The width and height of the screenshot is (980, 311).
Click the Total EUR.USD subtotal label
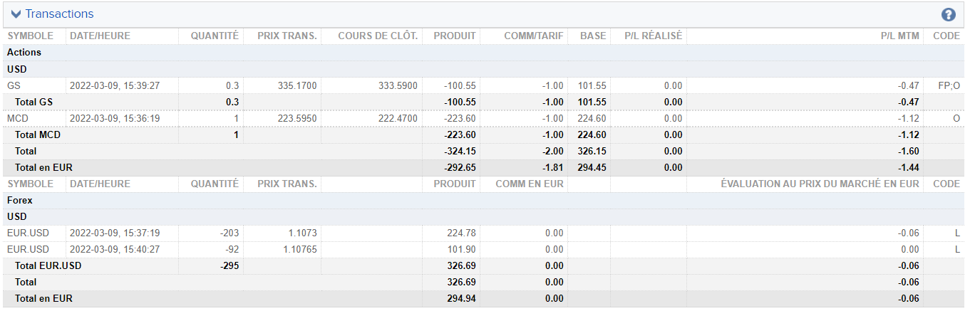coord(48,265)
